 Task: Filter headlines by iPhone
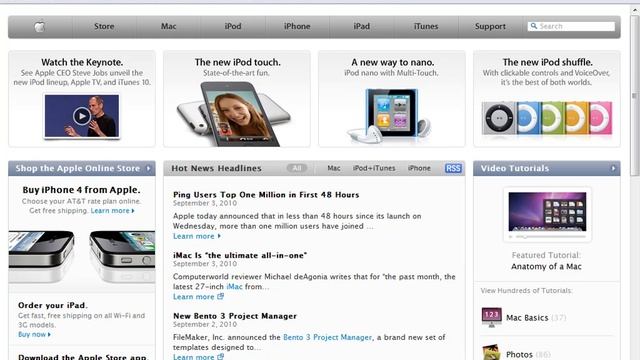click(419, 168)
